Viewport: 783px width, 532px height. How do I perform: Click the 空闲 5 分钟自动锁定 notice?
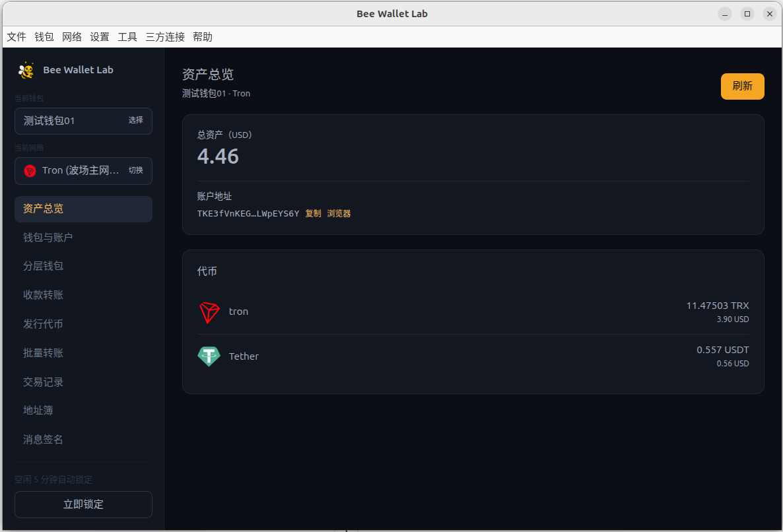click(x=53, y=480)
